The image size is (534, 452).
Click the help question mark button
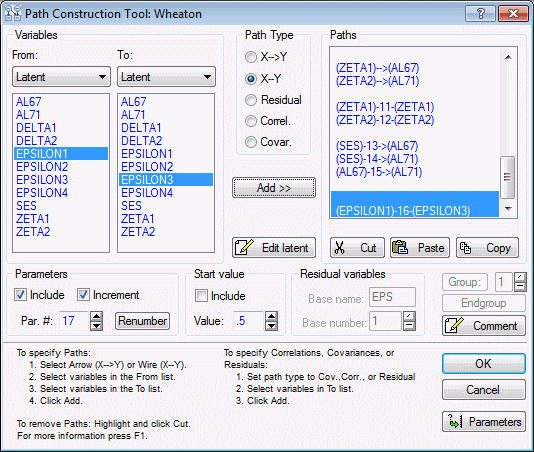tap(480, 14)
